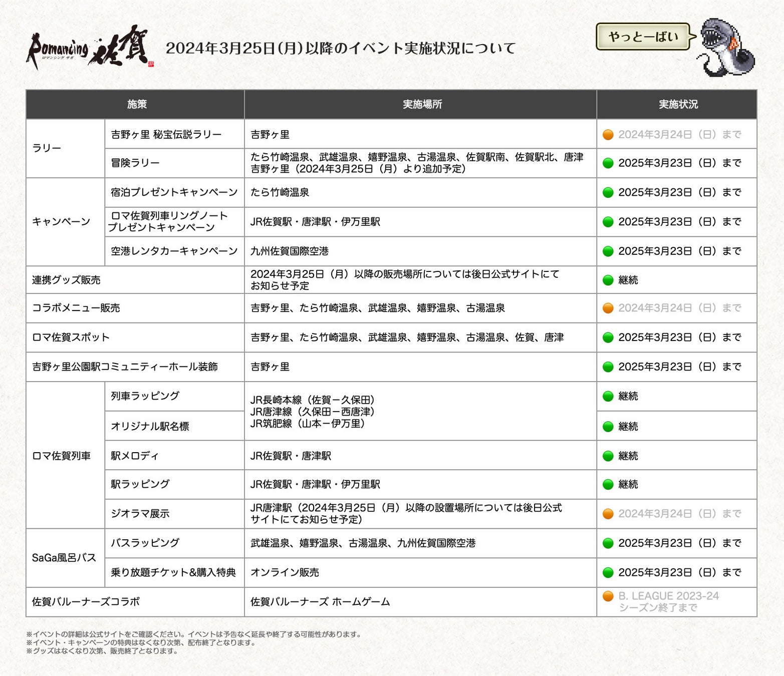The height and width of the screenshot is (676, 784).
Task: Click the 佐賀バルーナーズ ホームゲーム location cell
Action: coord(421,602)
